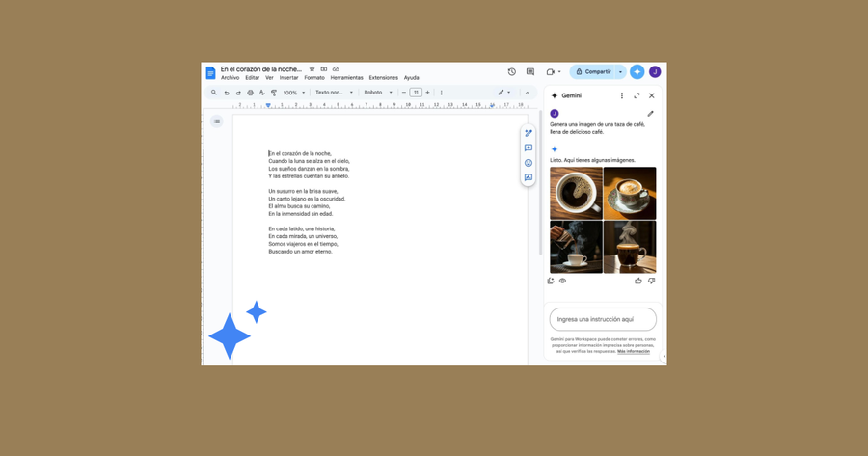The image size is (868, 456).
Task: Redo the last action
Action: [x=238, y=93]
